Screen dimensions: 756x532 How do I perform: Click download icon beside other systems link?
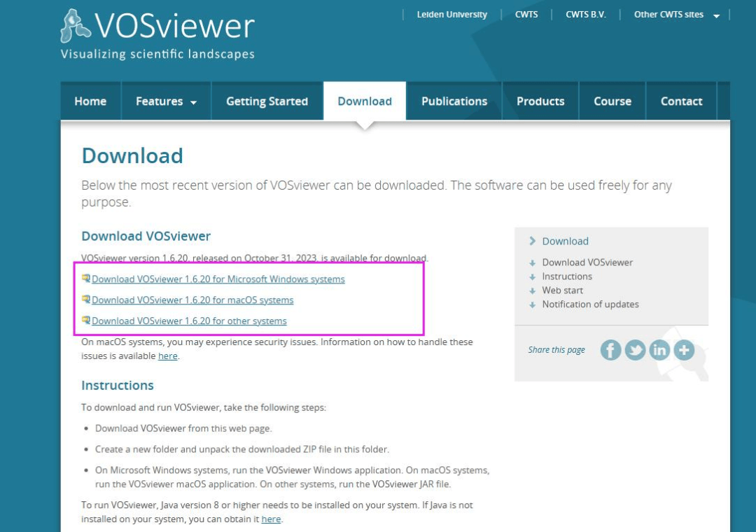[86, 321]
